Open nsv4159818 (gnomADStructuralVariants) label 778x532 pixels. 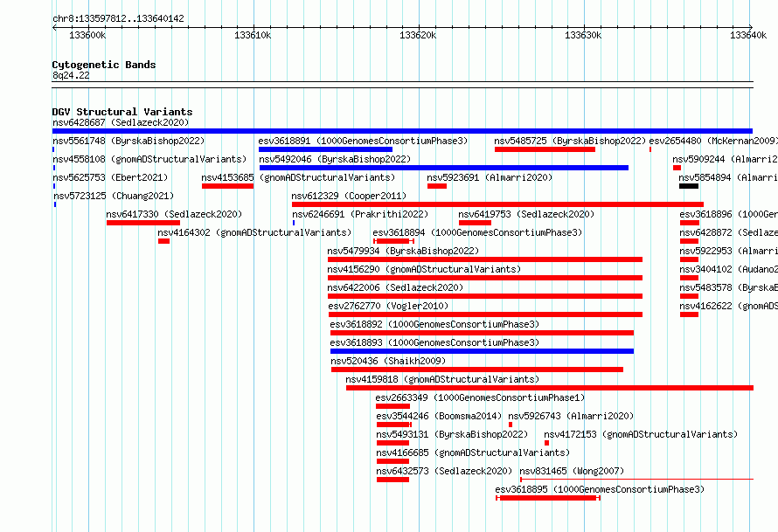pyautogui.click(x=442, y=379)
